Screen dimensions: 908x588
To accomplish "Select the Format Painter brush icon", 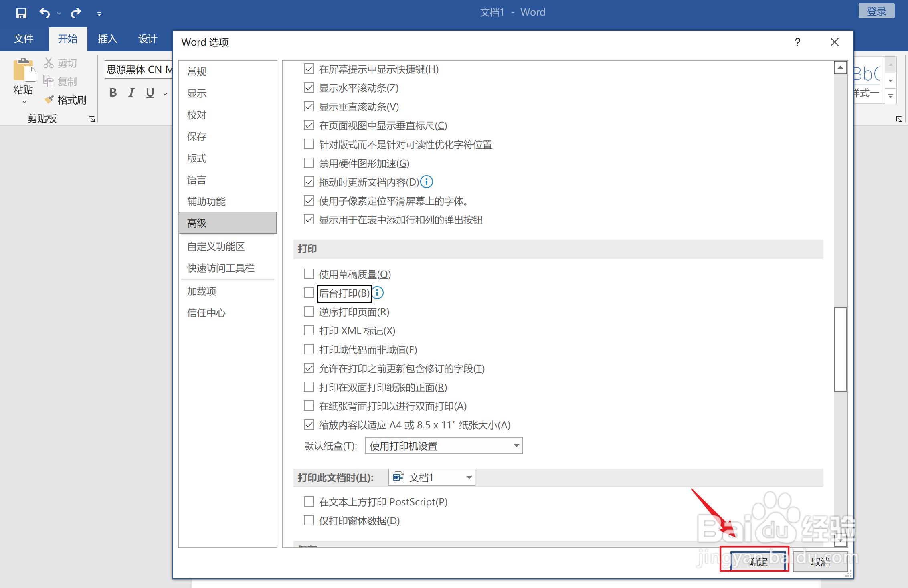I will (49, 100).
